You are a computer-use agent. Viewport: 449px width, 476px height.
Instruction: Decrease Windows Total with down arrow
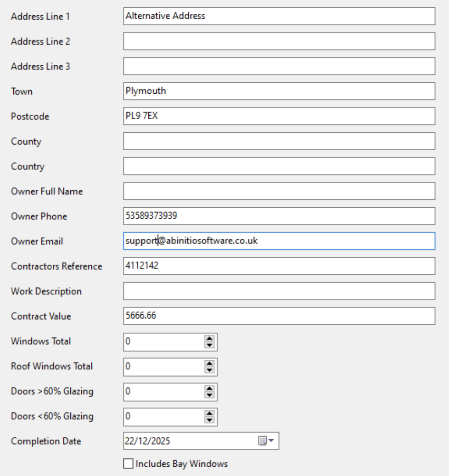coord(210,345)
